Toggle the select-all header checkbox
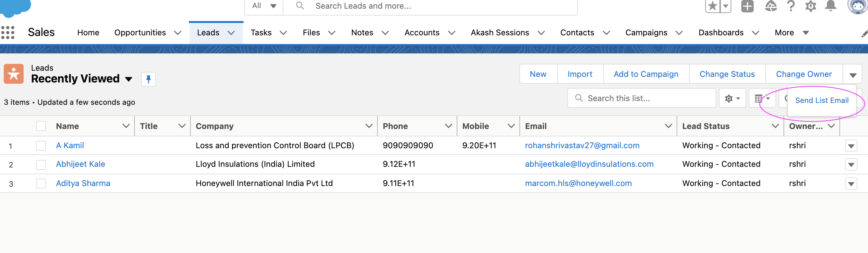 [41, 126]
